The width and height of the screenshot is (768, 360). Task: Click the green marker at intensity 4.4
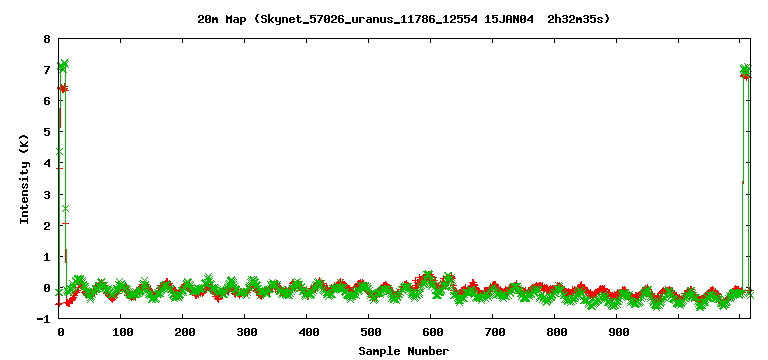click(x=60, y=152)
